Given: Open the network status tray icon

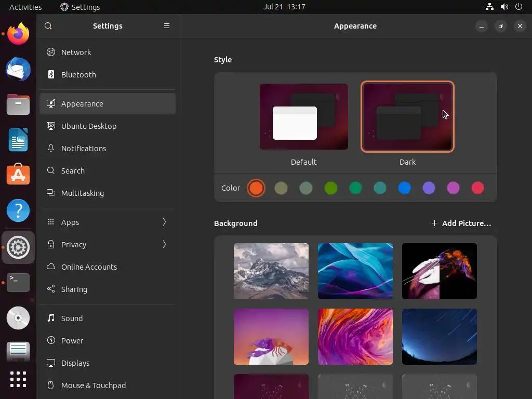Looking at the screenshot, I should pos(489,7).
